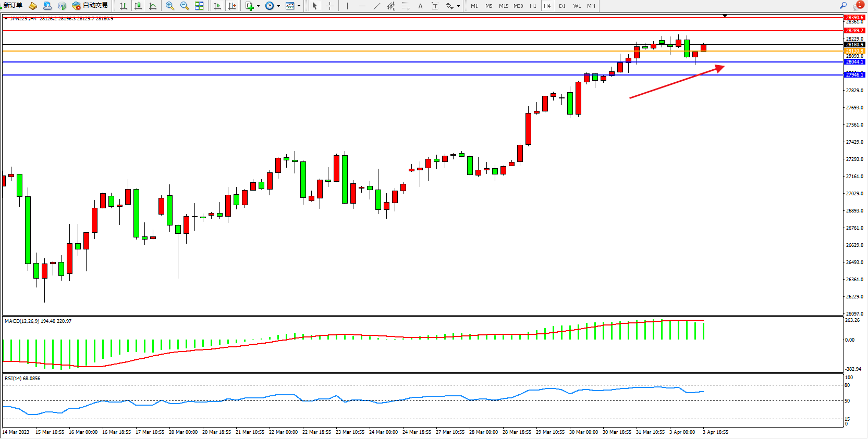Select the crosshair tool

click(329, 6)
